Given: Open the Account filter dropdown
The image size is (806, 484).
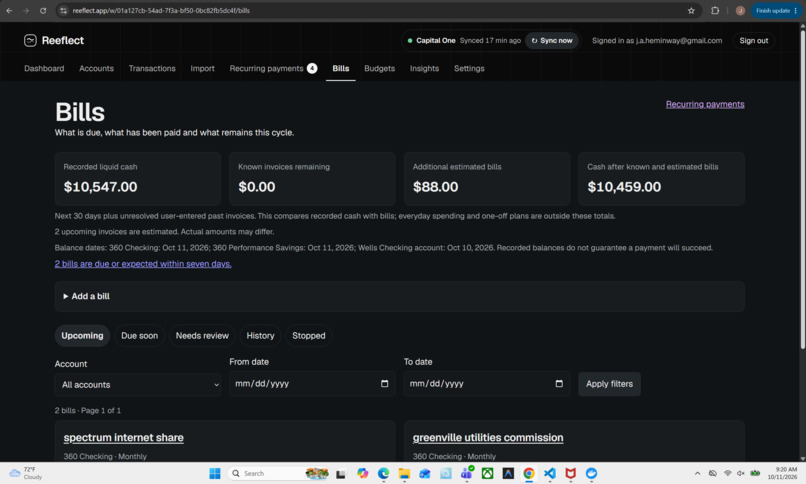Looking at the screenshot, I should pyautogui.click(x=138, y=384).
